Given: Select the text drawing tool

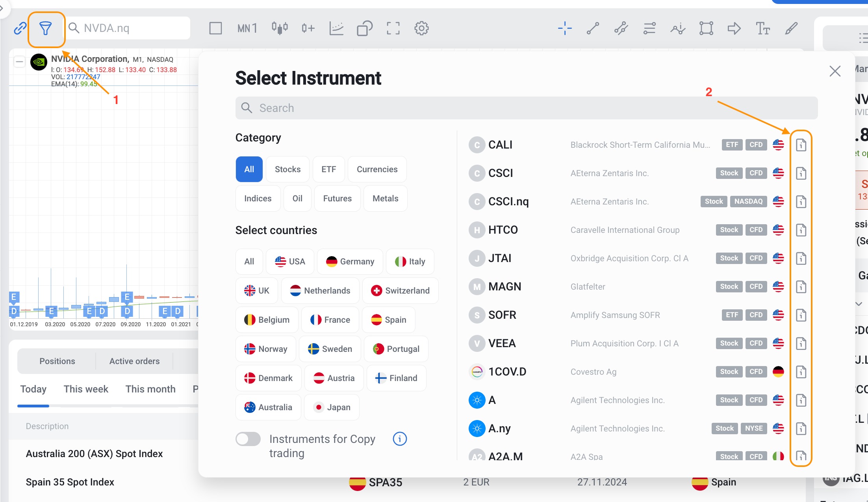Looking at the screenshot, I should tap(763, 28).
